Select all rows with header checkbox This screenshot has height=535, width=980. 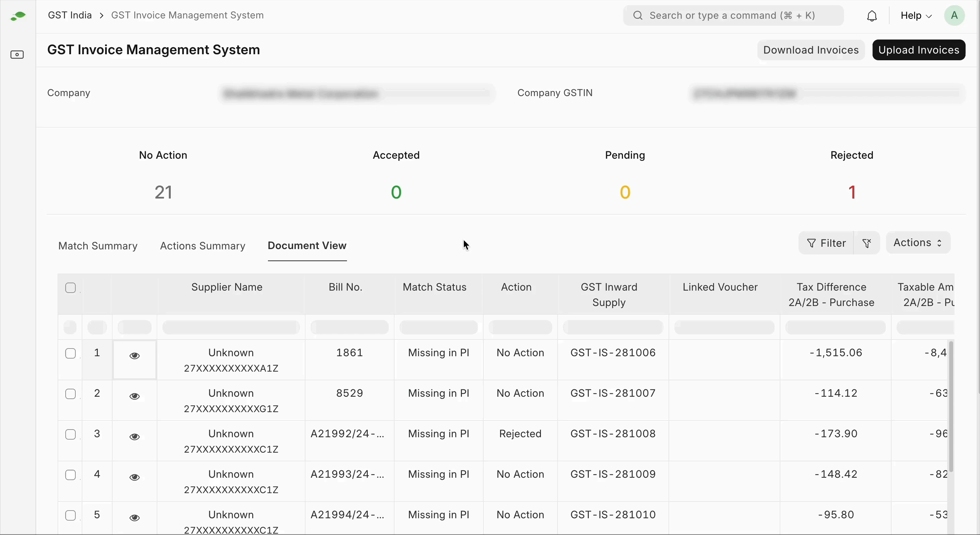[71, 288]
